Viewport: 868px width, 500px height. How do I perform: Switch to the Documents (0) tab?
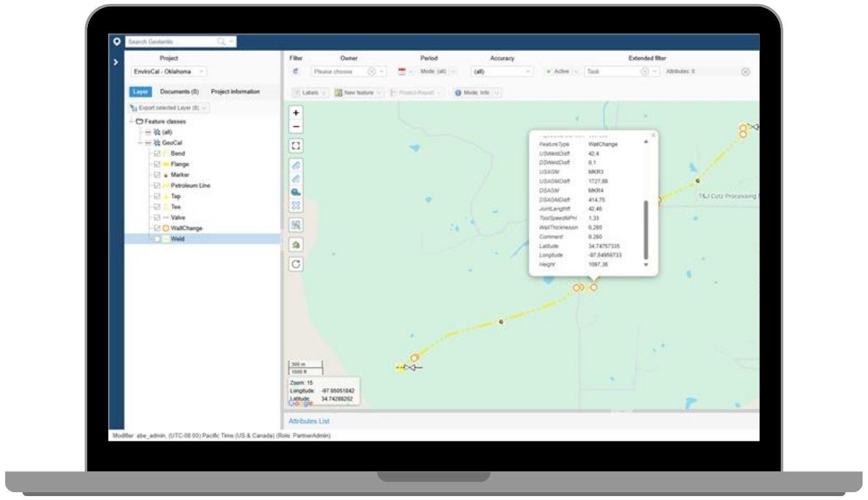tap(179, 92)
